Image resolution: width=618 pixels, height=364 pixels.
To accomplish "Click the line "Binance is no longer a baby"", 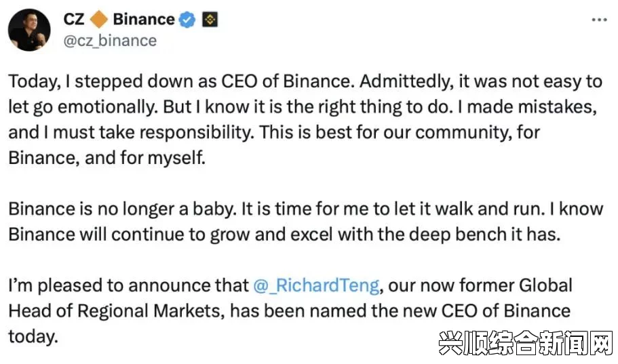I will click(x=306, y=209).
